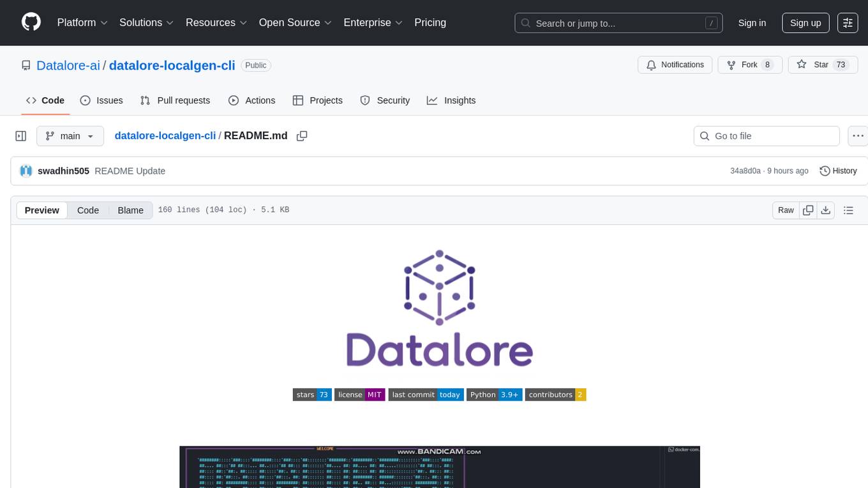This screenshot has width=868, height=488.
Task: Open the Datalore-ai owner link
Action: pos(68,65)
